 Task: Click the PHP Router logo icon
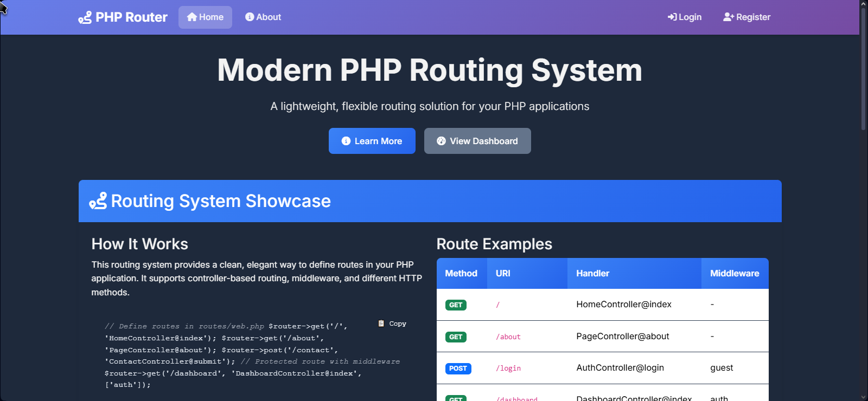pos(85,18)
